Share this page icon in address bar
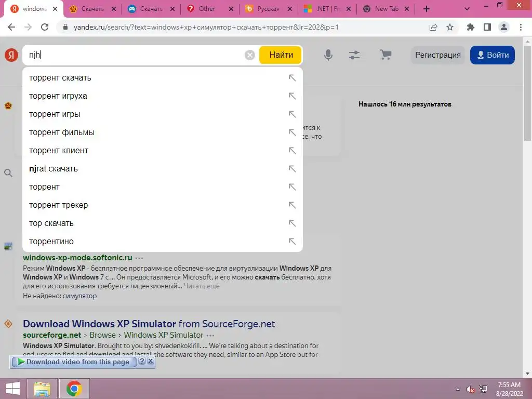Viewport: 532px width, 399px height. tap(433, 27)
